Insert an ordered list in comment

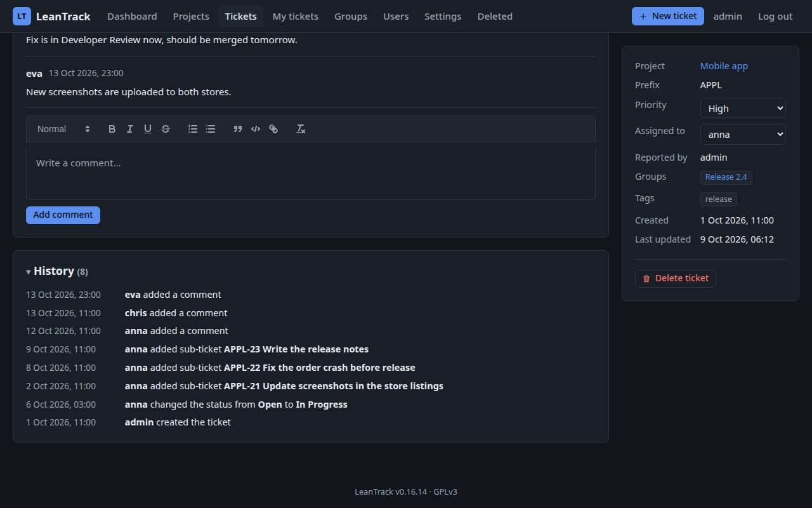pyautogui.click(x=193, y=129)
